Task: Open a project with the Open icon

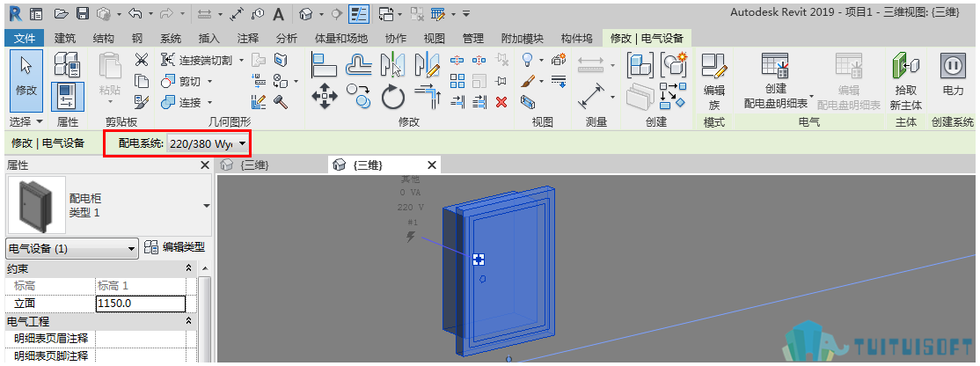Action: [x=61, y=13]
